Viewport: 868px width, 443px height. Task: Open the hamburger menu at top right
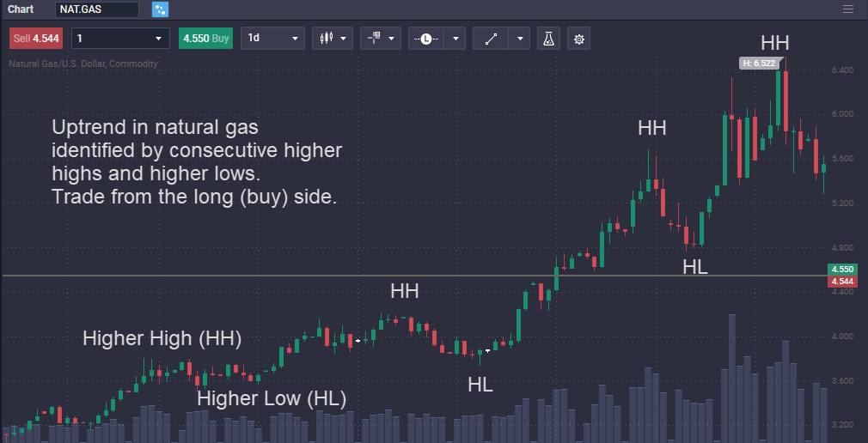pos(849,9)
